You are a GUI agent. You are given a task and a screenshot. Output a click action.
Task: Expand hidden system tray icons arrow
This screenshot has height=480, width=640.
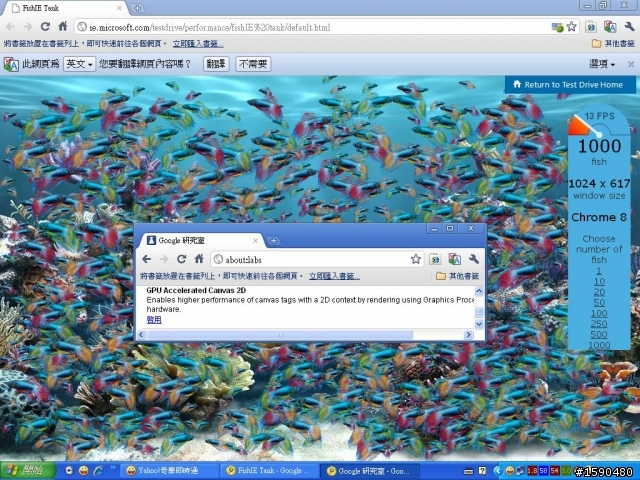497,471
